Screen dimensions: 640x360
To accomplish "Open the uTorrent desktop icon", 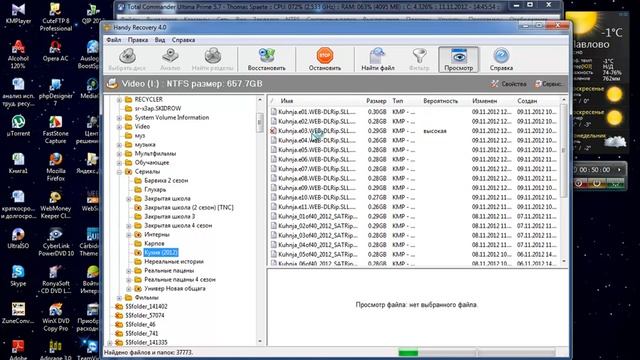I will click(x=18, y=126).
